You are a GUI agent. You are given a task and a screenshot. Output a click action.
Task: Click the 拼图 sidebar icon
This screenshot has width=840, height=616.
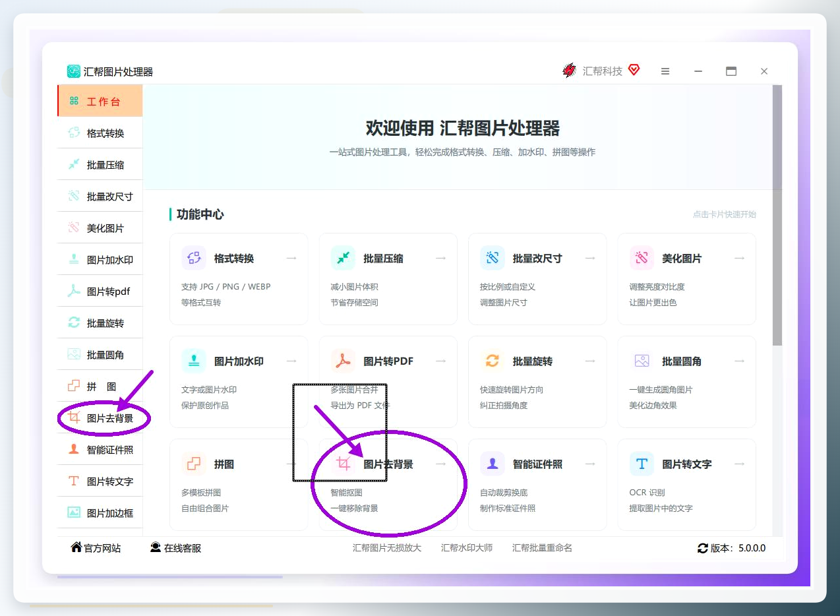[x=74, y=386]
